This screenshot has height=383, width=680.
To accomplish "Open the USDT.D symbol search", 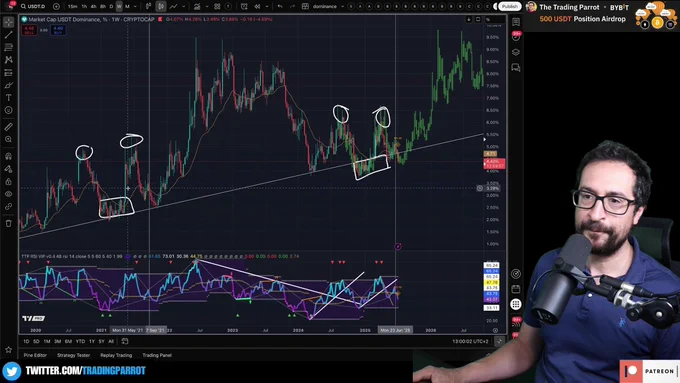I will 33,7.
